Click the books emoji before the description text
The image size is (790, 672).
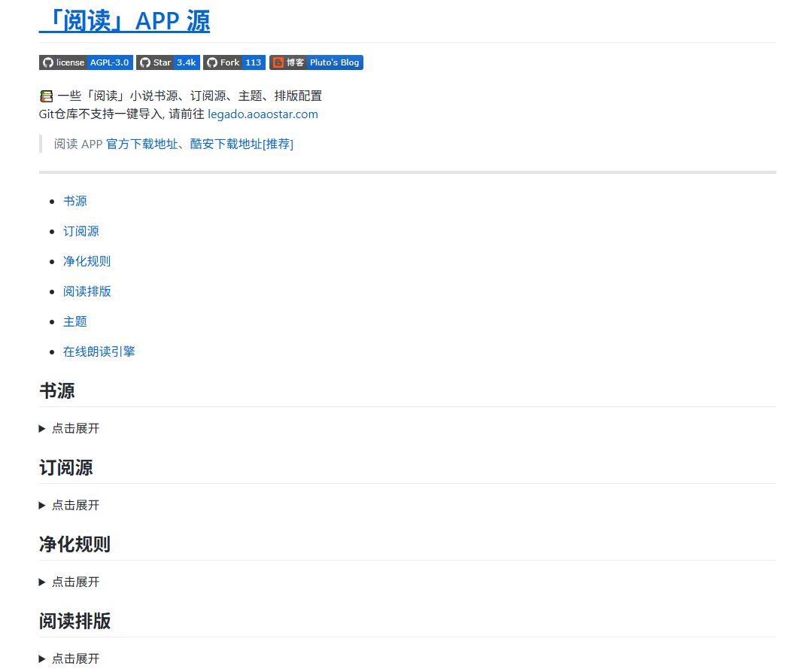tap(45, 96)
